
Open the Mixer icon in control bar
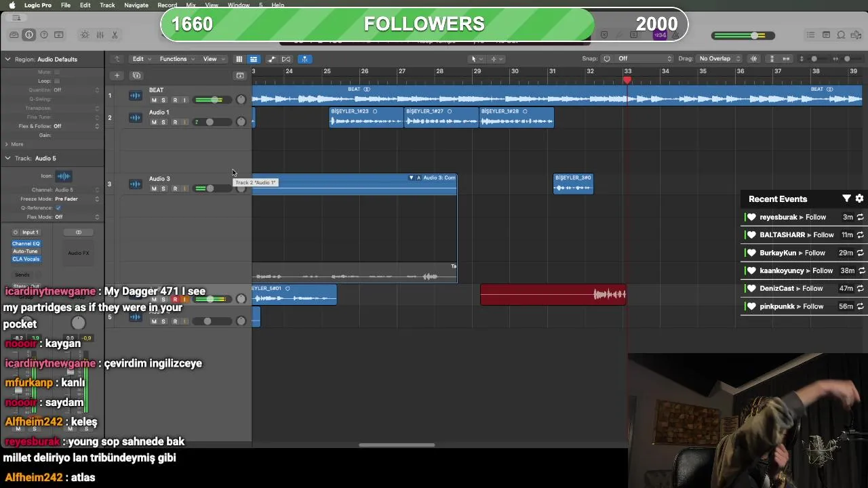coord(100,35)
